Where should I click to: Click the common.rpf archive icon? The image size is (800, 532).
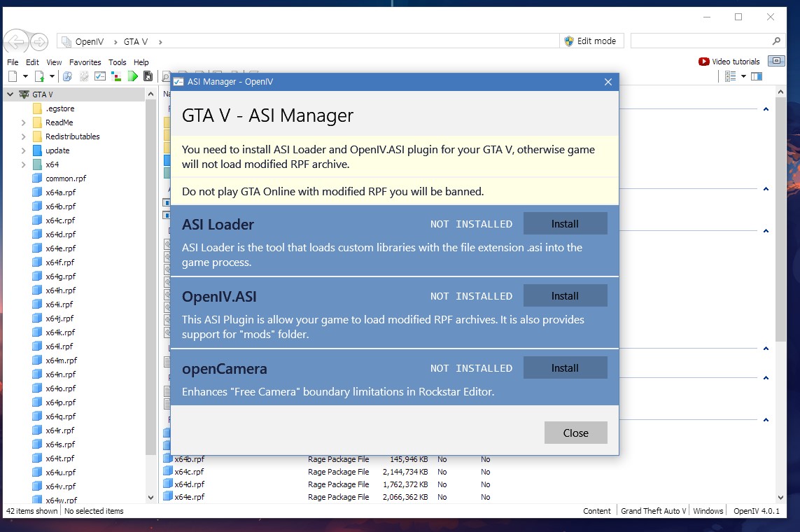(x=36, y=178)
